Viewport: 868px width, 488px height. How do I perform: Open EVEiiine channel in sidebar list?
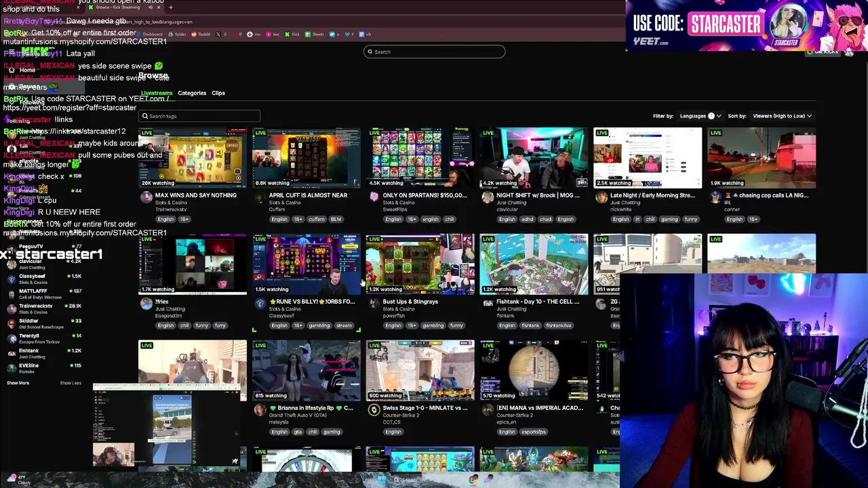(44, 368)
